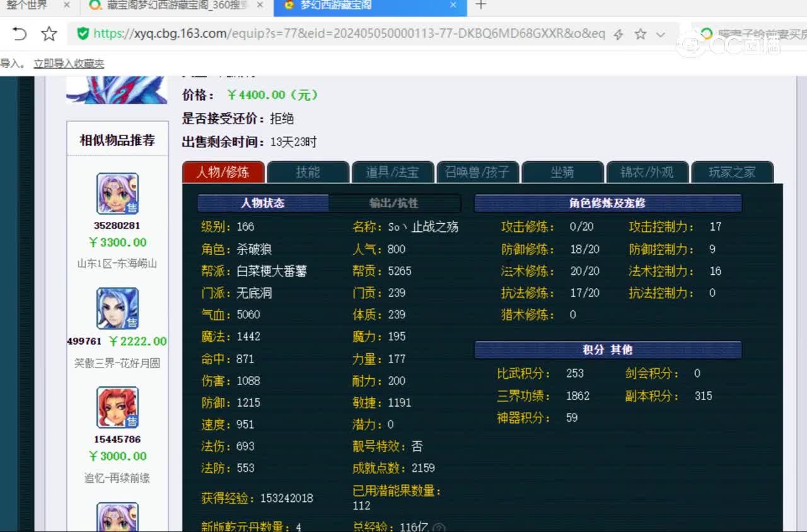Click the 积分 其他 section header

coord(608,350)
